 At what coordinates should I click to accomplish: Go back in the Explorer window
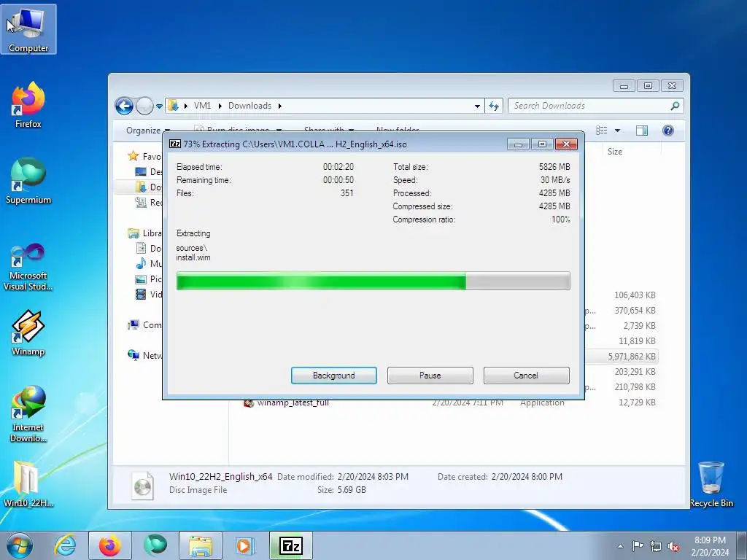(124, 106)
